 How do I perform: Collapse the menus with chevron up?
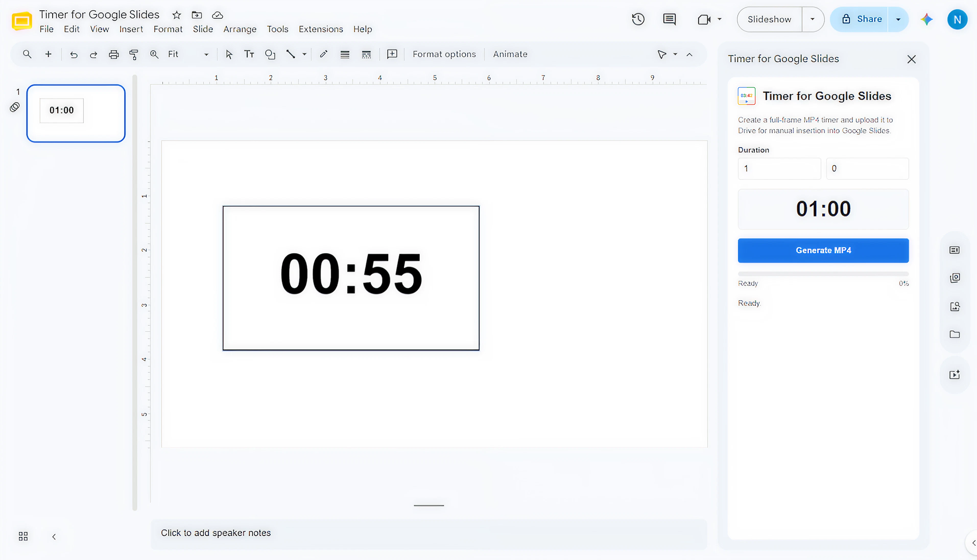tap(689, 54)
